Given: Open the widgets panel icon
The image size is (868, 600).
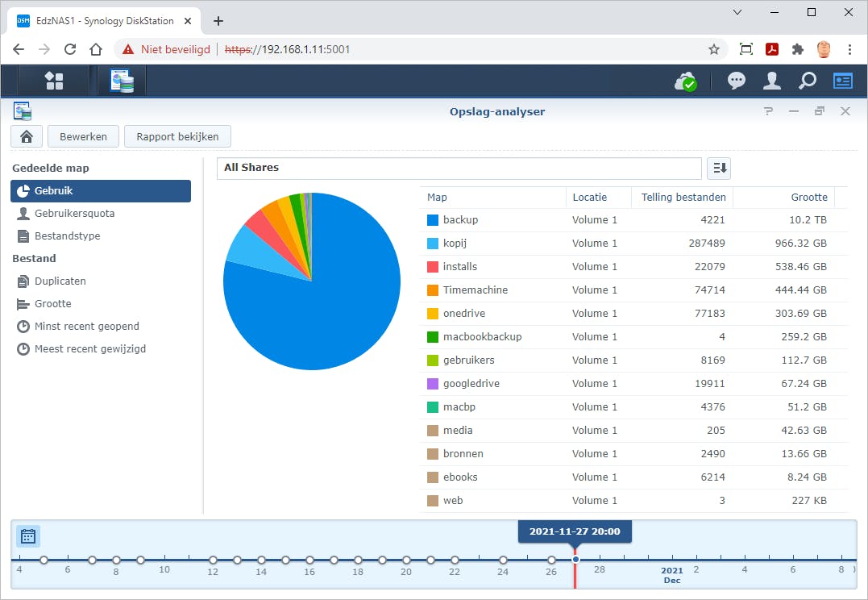Looking at the screenshot, I should (x=842, y=81).
